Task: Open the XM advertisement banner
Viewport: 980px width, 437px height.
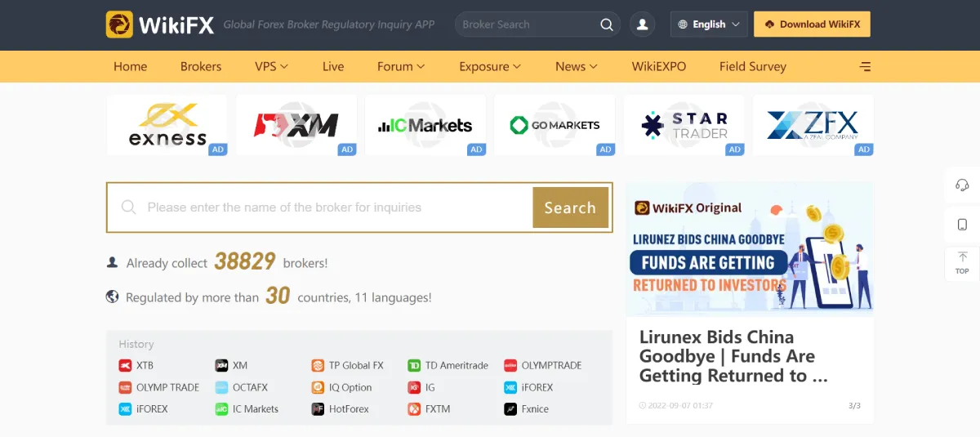Action: 296,125
